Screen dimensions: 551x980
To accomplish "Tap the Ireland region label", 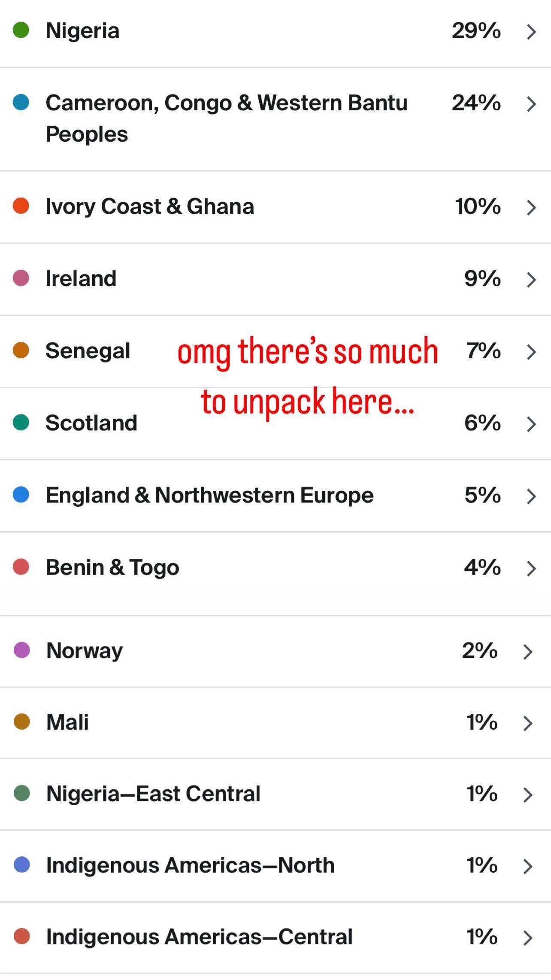I will [81, 279].
